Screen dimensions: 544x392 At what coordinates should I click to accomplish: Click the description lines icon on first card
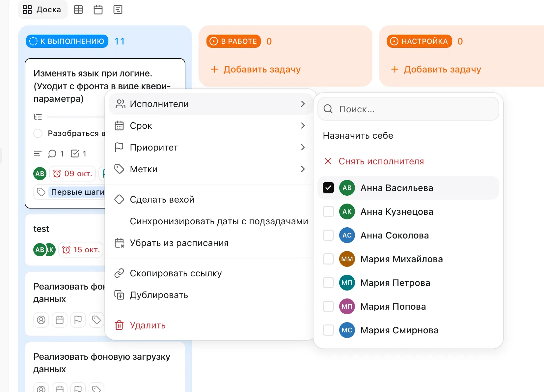click(38, 154)
